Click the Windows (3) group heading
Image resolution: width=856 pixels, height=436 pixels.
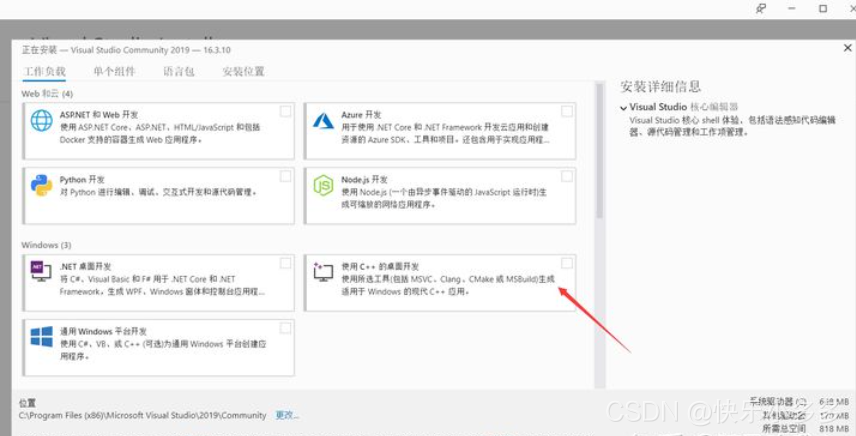click(x=46, y=245)
